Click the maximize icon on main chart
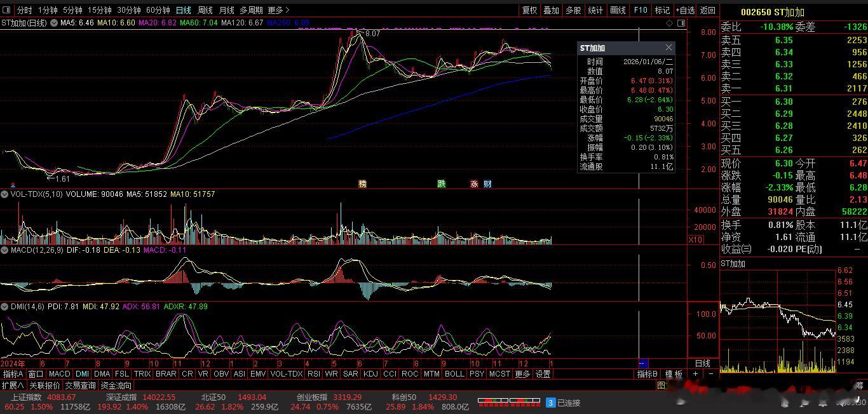This screenshot has height=414, width=868. click(x=681, y=23)
